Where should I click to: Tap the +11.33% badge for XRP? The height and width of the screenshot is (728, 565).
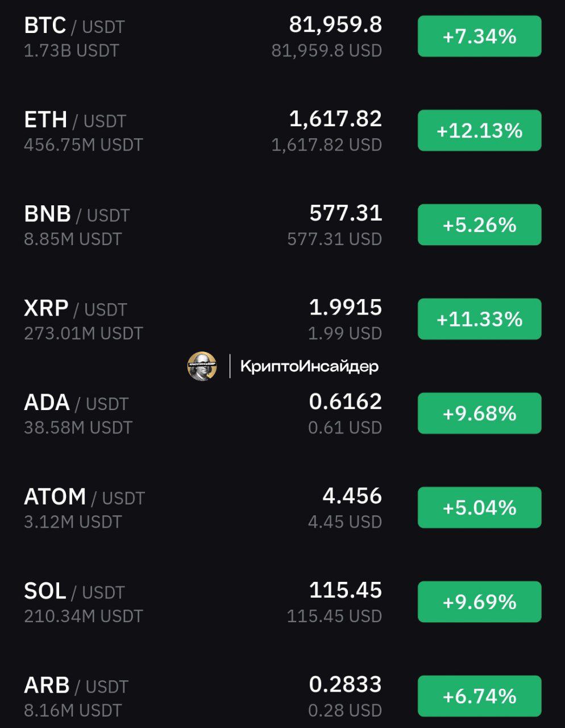479,319
